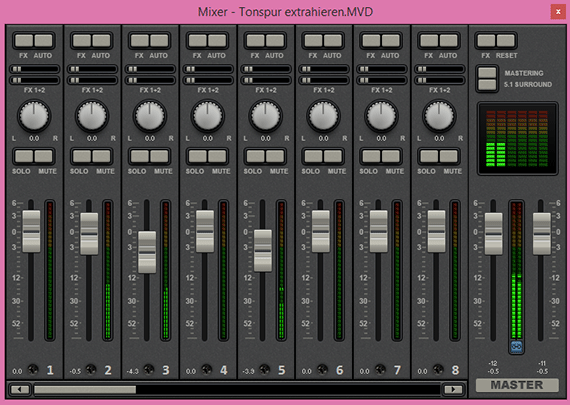Click channel number 6 label

click(340, 370)
